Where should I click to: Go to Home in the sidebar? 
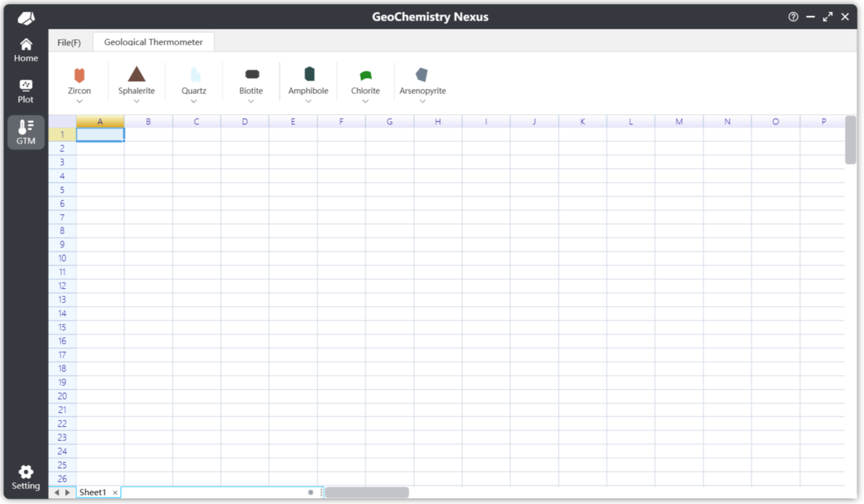pyautogui.click(x=26, y=50)
